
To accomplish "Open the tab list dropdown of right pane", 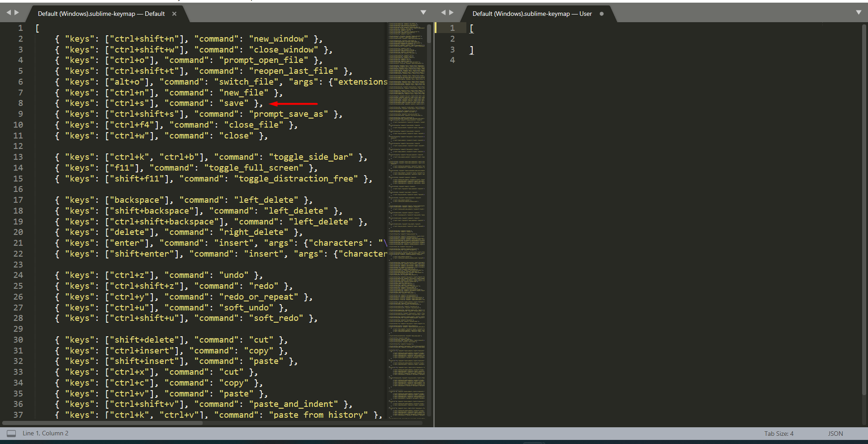I will (x=859, y=13).
